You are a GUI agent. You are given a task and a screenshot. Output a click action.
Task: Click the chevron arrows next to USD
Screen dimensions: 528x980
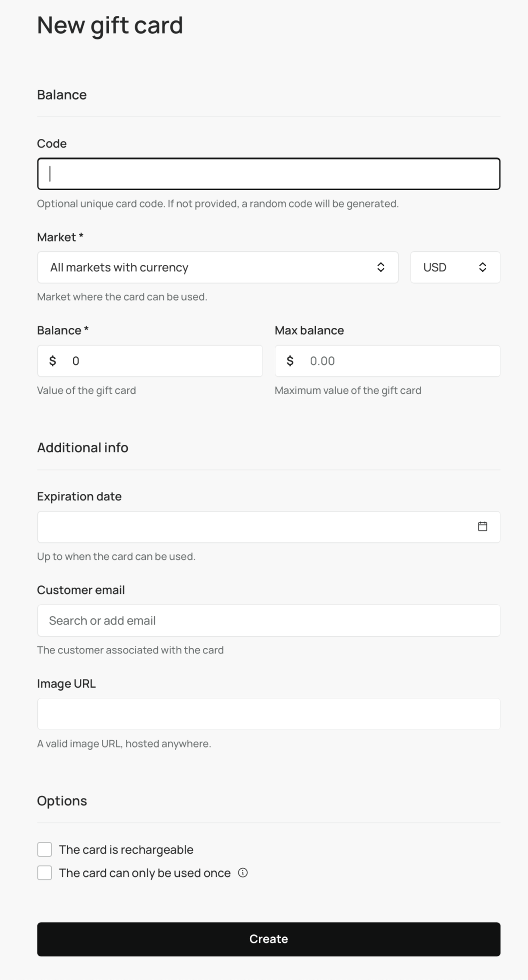[482, 267]
